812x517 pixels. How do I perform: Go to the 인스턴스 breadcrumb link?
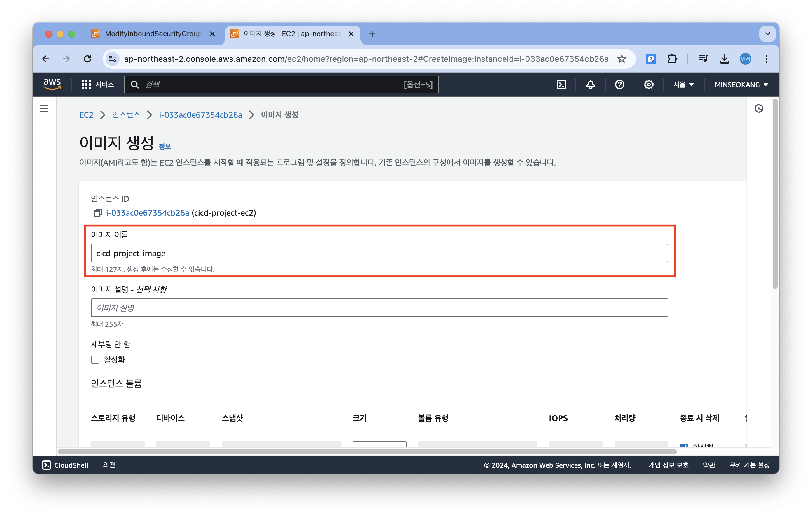tap(126, 115)
